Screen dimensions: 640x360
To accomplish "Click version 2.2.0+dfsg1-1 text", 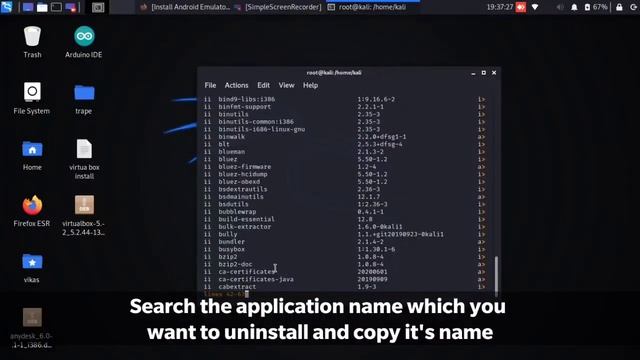I will [382, 137].
